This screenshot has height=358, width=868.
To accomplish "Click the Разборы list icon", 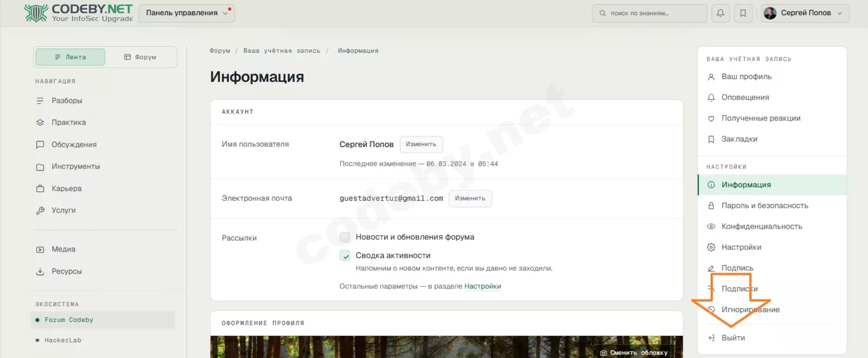I will pos(40,101).
